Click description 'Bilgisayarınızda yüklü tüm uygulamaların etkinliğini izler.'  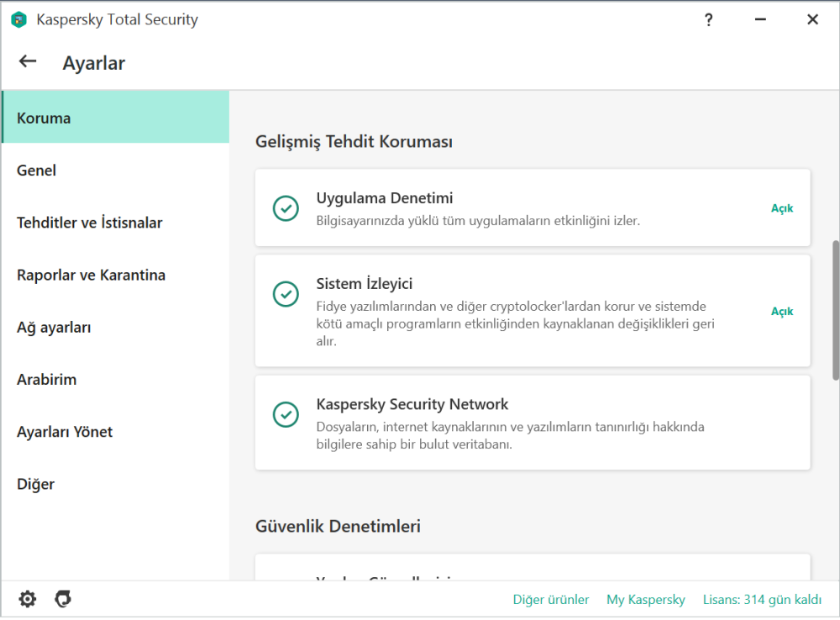click(x=478, y=221)
